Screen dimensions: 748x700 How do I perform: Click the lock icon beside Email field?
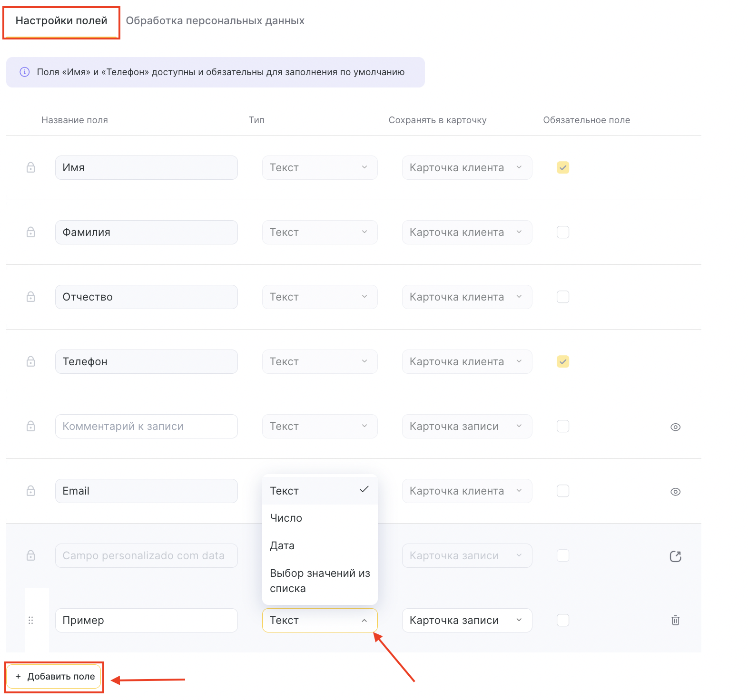[x=31, y=491]
